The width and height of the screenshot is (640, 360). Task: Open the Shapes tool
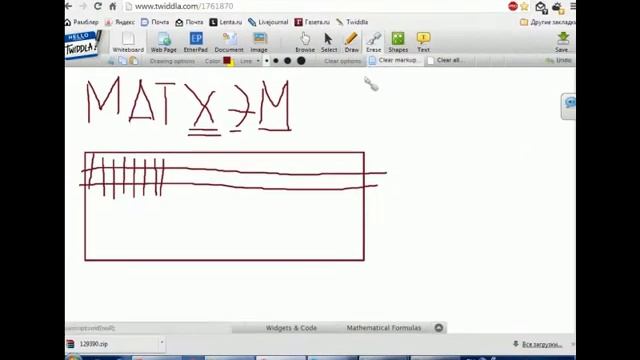point(398,42)
